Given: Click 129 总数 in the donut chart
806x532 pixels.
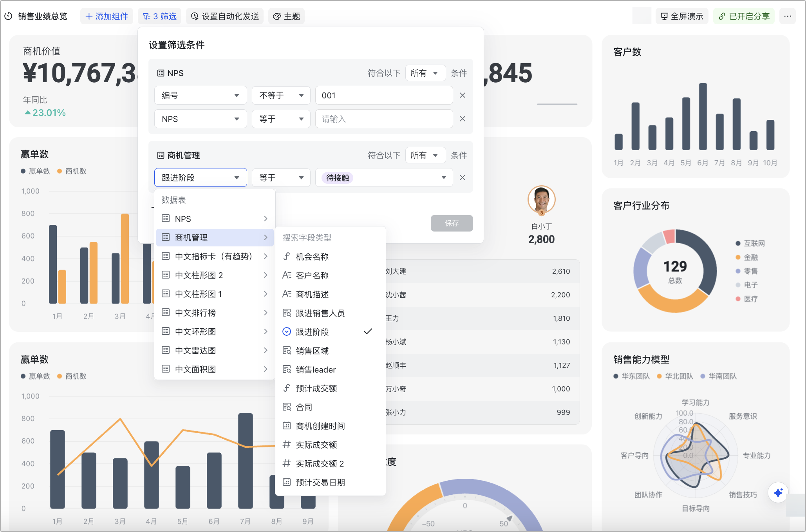Looking at the screenshot, I should (675, 271).
